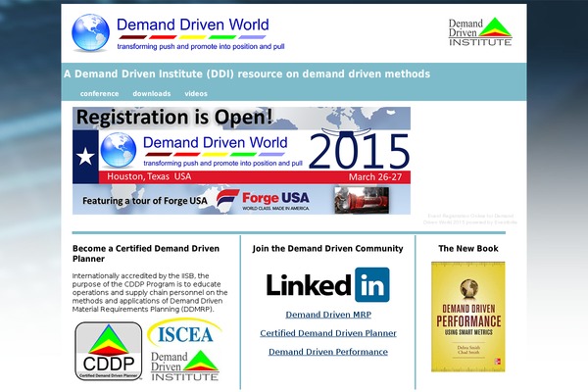Click 'Join the Demand Driven Community' heading
588x392 pixels.
click(327, 248)
